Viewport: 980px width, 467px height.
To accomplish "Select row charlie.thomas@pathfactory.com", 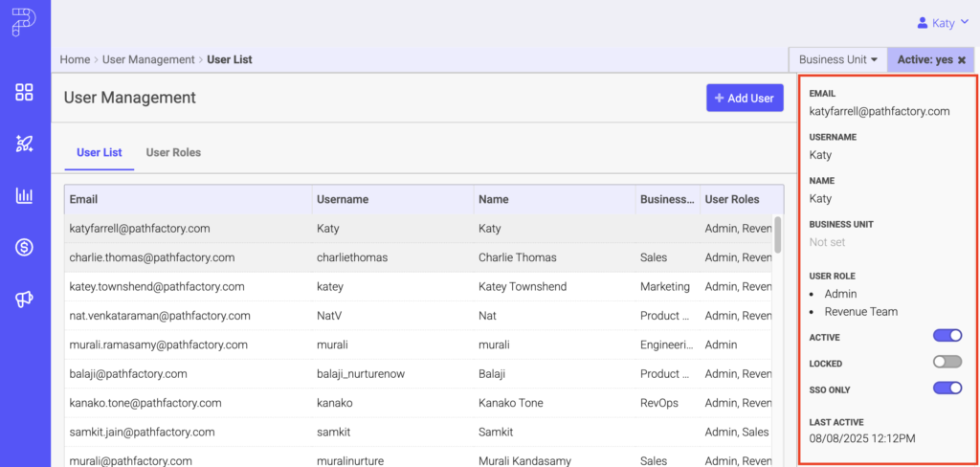I will [419, 257].
